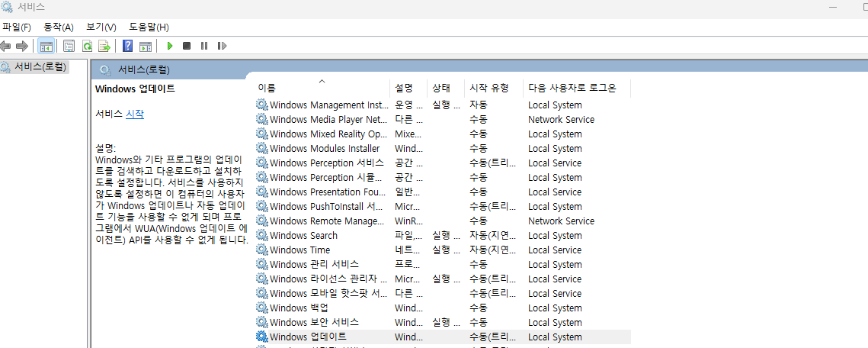
Task: Click 자동 start type of Windows Management row
Action: pyautogui.click(x=479, y=105)
